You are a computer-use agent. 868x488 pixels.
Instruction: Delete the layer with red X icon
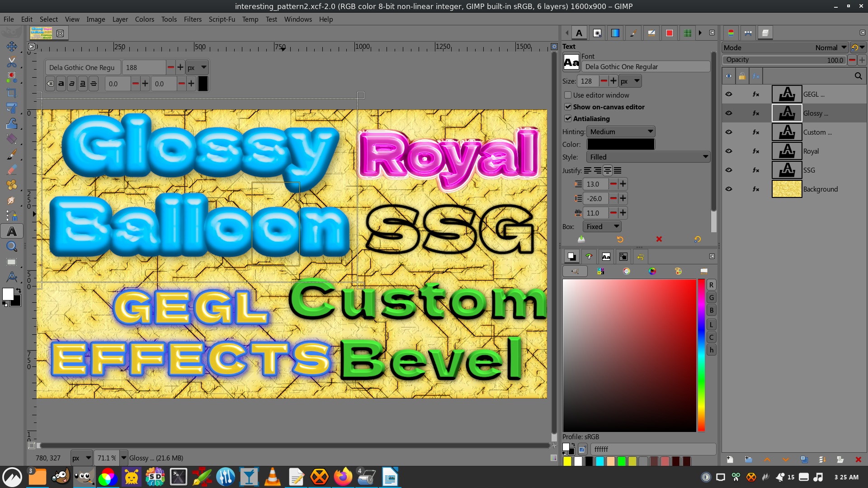click(858, 460)
